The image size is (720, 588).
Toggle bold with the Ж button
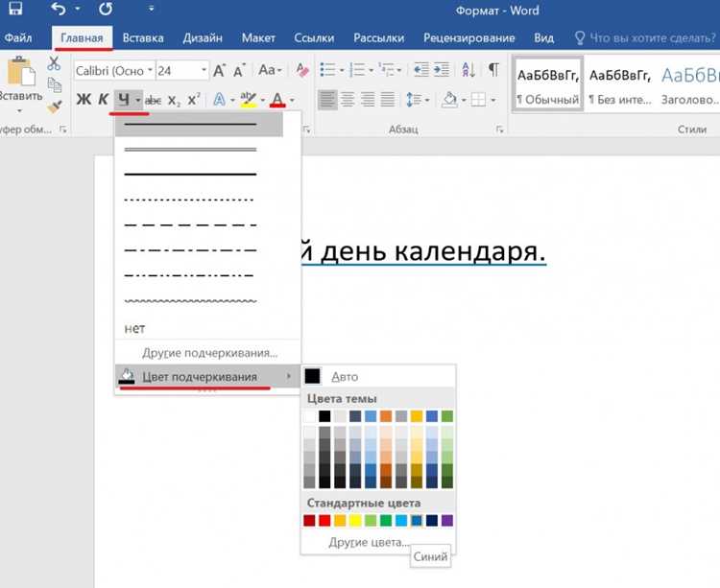84,99
